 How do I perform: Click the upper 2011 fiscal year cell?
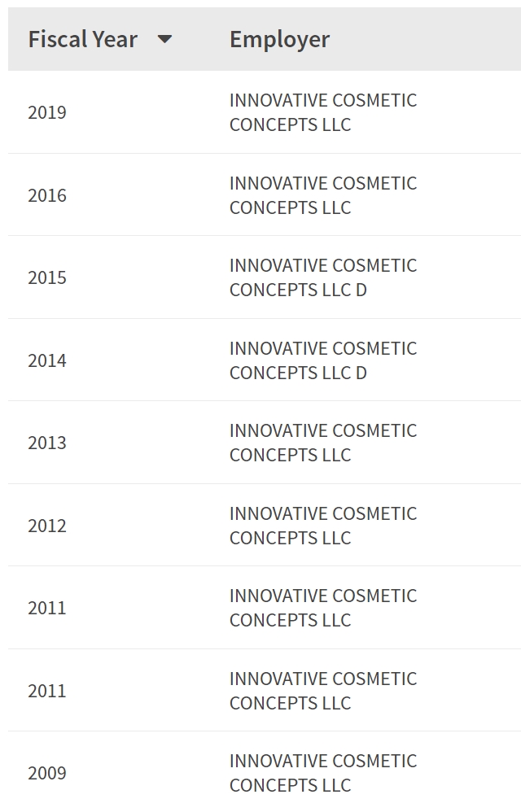tap(47, 608)
